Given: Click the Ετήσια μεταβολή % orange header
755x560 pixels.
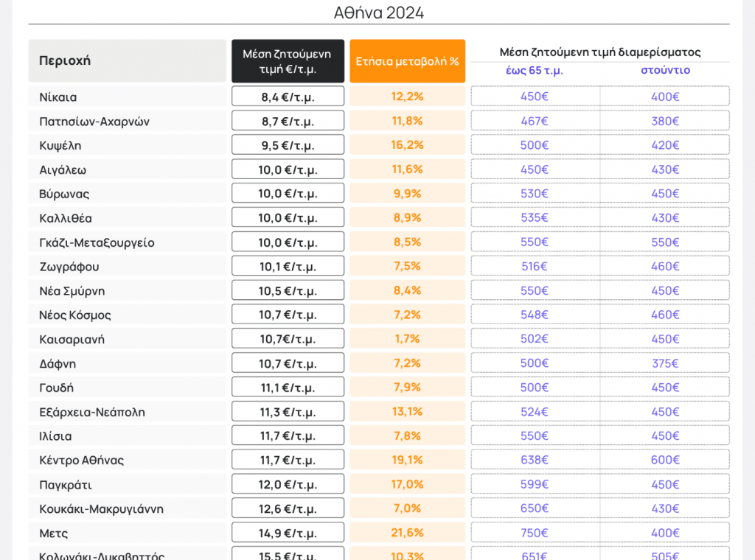Looking at the screenshot, I should tap(407, 61).
